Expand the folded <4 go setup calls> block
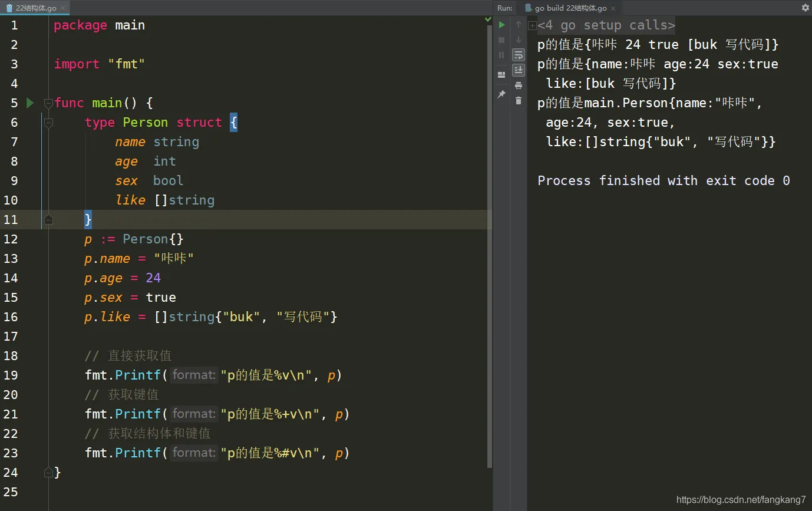The height and width of the screenshot is (511, 812). click(532, 25)
